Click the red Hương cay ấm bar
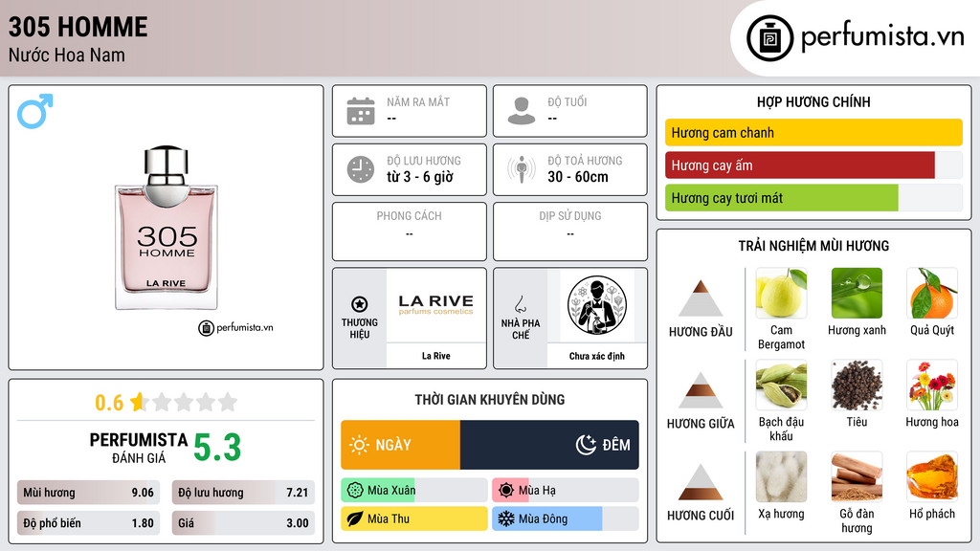 [x=800, y=165]
